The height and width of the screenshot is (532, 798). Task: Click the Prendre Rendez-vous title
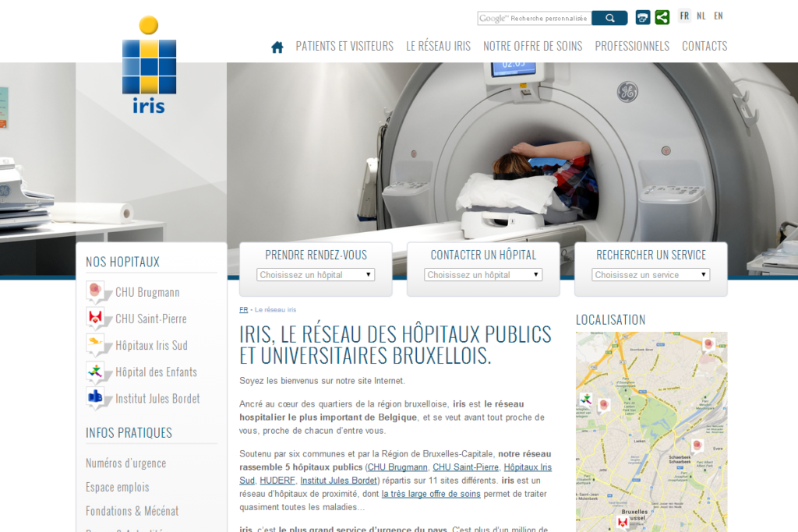pos(316,255)
